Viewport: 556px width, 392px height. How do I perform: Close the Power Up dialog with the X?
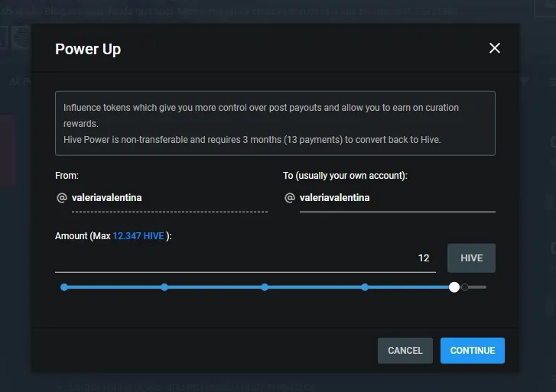(495, 48)
